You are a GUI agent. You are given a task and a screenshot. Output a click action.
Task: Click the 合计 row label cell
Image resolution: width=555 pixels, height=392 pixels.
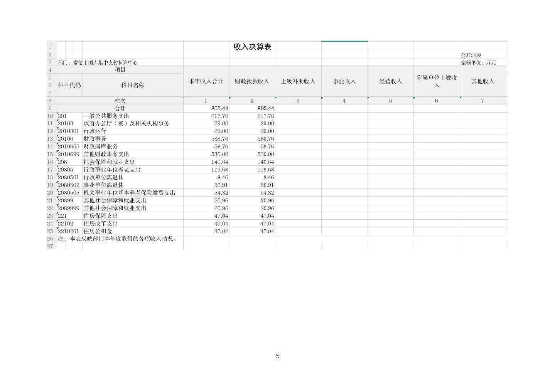(x=120, y=108)
